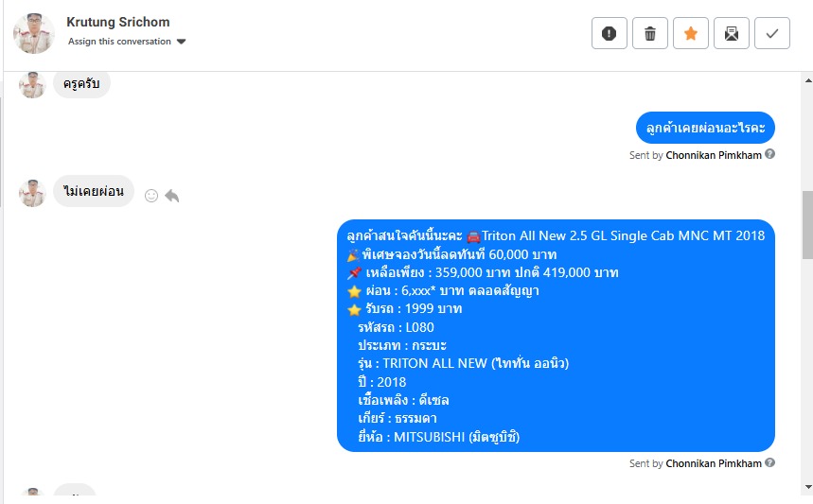The height and width of the screenshot is (504, 813).
Task: Delete conversation using trash icon
Action: click(649, 33)
